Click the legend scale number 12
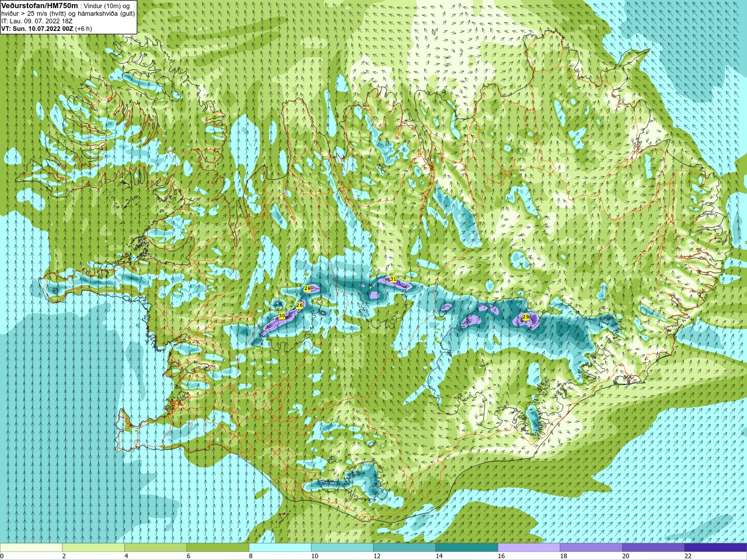Image resolution: width=747 pixels, height=560 pixels. pos(377,556)
